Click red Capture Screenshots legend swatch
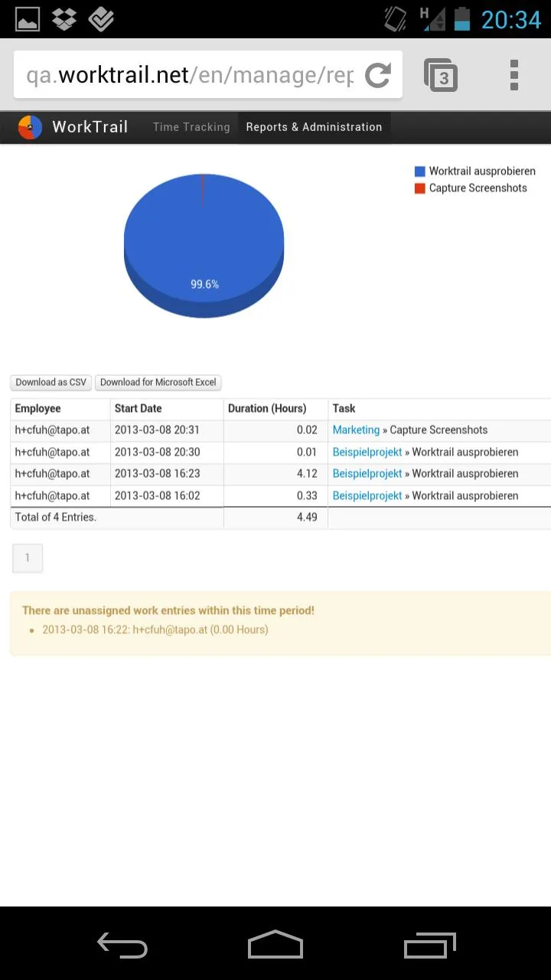 (x=419, y=188)
